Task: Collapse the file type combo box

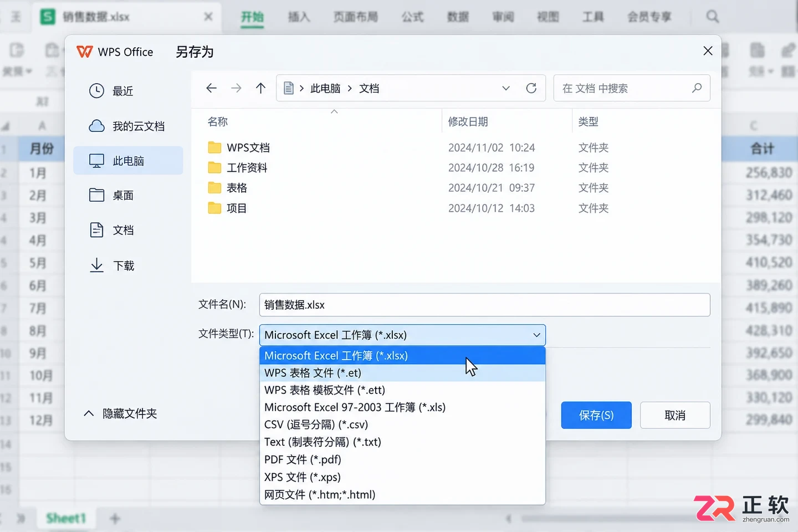Action: [x=402, y=335]
